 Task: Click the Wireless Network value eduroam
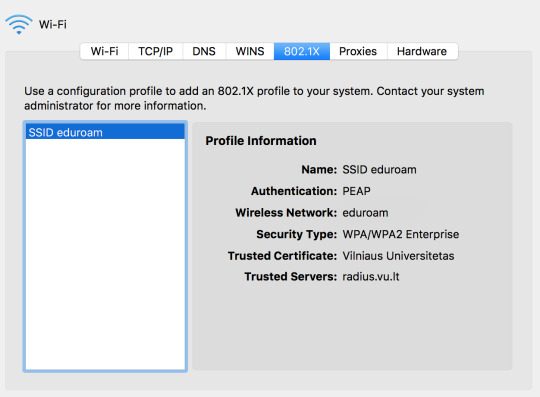(x=365, y=213)
